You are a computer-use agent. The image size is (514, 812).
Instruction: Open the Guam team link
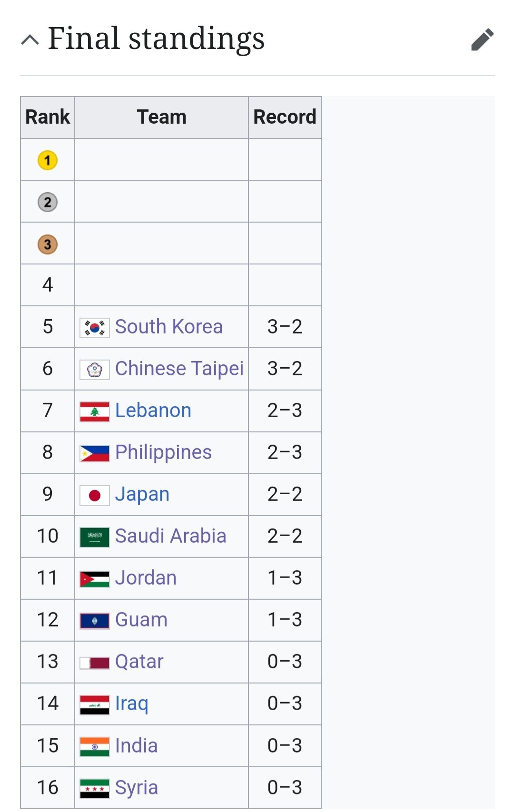[141, 620]
